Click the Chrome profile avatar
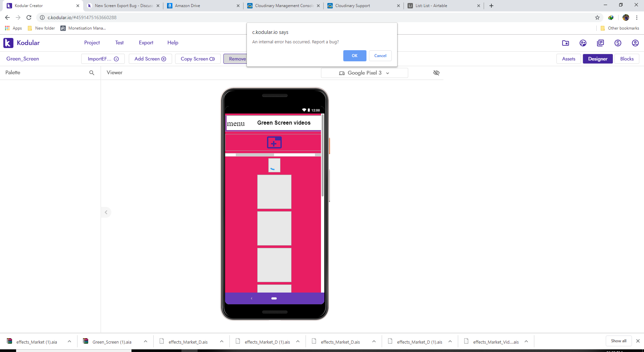The width and height of the screenshot is (644, 352). click(626, 17)
